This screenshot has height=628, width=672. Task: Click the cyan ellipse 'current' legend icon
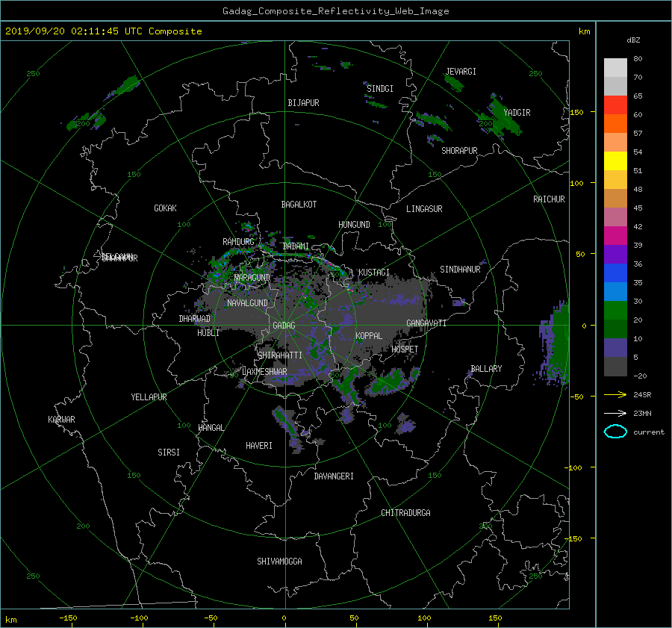coord(615,432)
